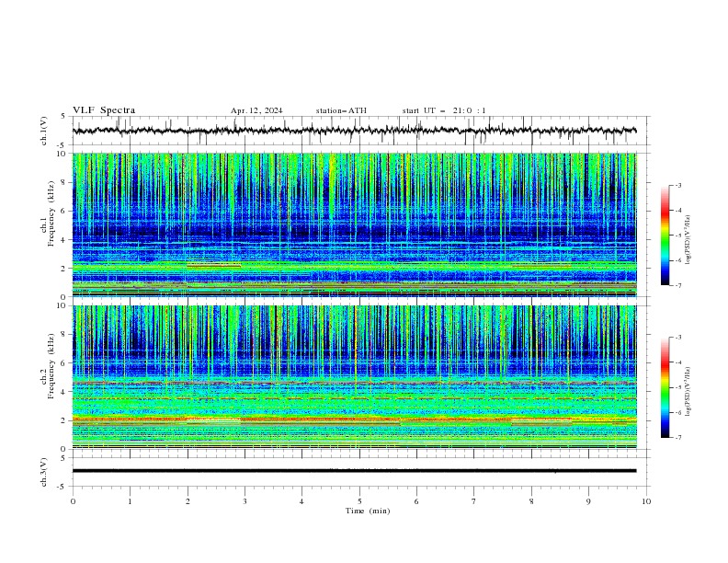Click the upper color bar "log(PSD)(V²/Hz)" label
This screenshot has width=728, height=563.
[x=688, y=240]
